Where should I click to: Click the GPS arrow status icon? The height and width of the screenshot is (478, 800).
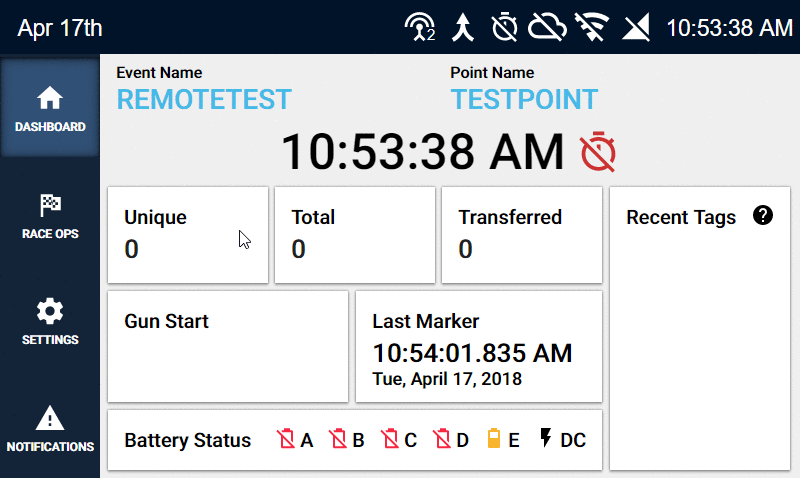[x=463, y=27]
